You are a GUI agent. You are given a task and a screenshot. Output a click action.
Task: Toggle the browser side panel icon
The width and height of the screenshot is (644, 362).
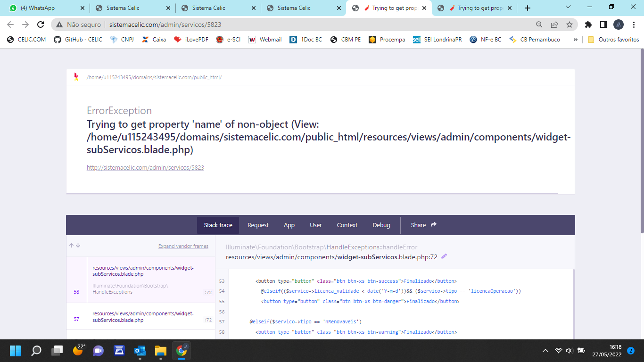tap(603, 25)
